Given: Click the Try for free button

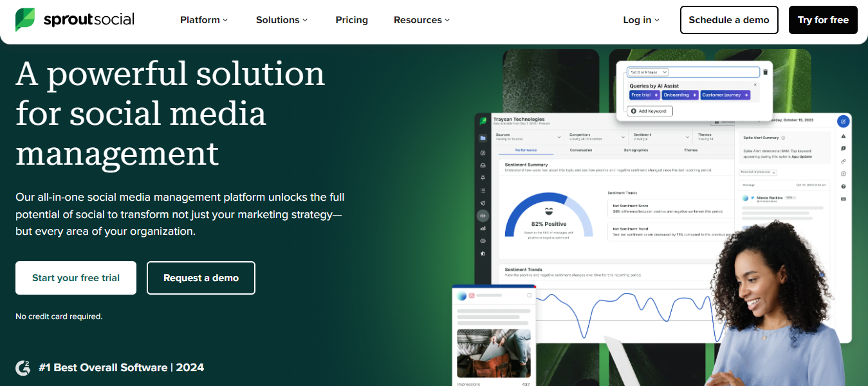Looking at the screenshot, I should [823, 20].
